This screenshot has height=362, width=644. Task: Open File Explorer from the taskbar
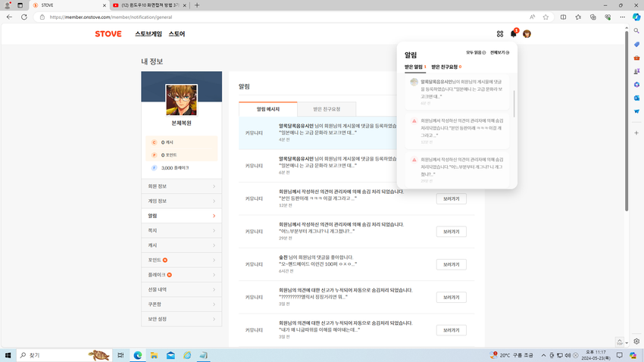pos(154,355)
